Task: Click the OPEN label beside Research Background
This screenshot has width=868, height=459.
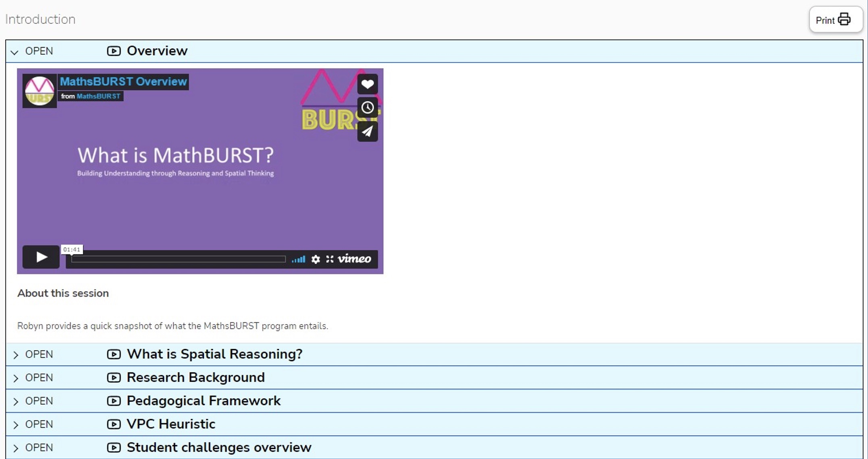Action: (x=39, y=378)
